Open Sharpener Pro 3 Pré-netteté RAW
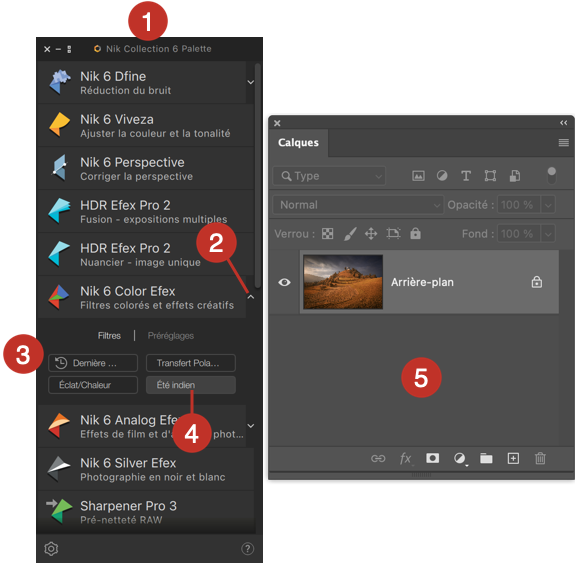Viewport: 575px width, 563px height. (146, 512)
